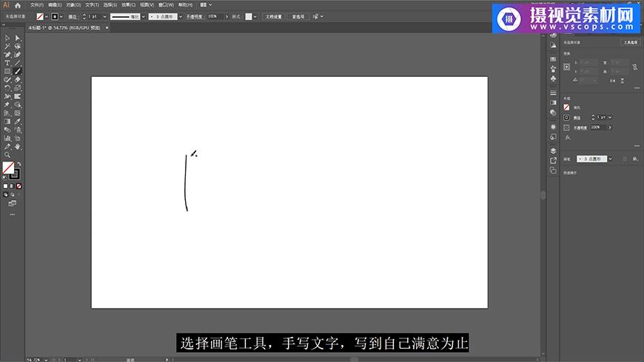Reset to default fill and stroke
The width and height of the screenshot is (644, 362).
tap(4, 178)
